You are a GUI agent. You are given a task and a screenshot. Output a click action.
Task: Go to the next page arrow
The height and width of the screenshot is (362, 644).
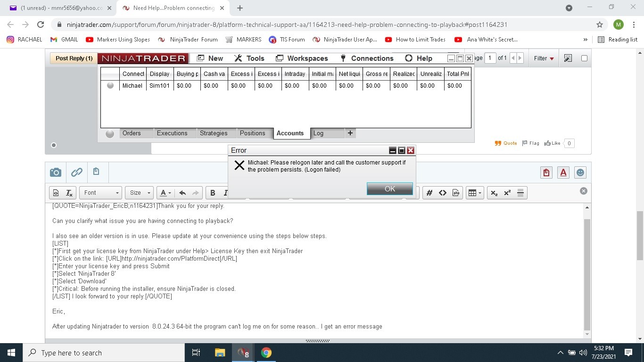(520, 58)
